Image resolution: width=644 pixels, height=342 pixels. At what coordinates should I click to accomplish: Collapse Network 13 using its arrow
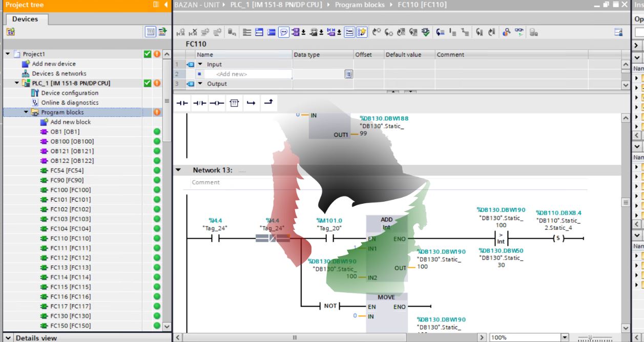tap(178, 170)
